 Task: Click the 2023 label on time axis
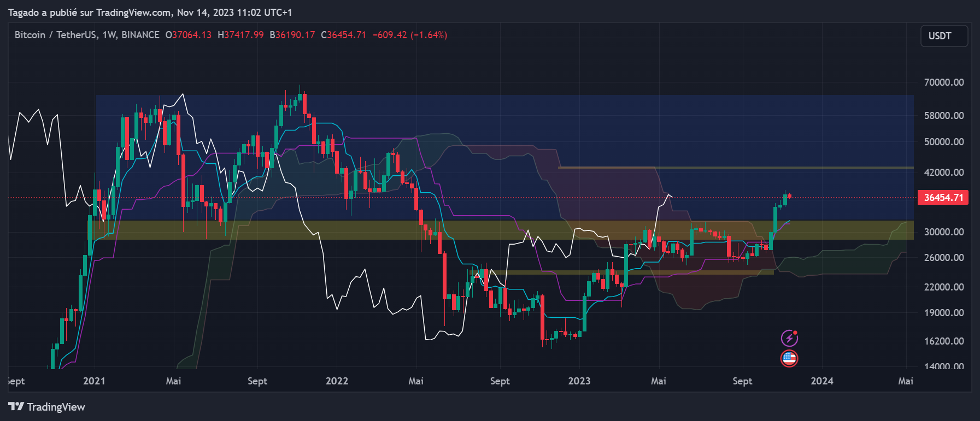(x=579, y=381)
